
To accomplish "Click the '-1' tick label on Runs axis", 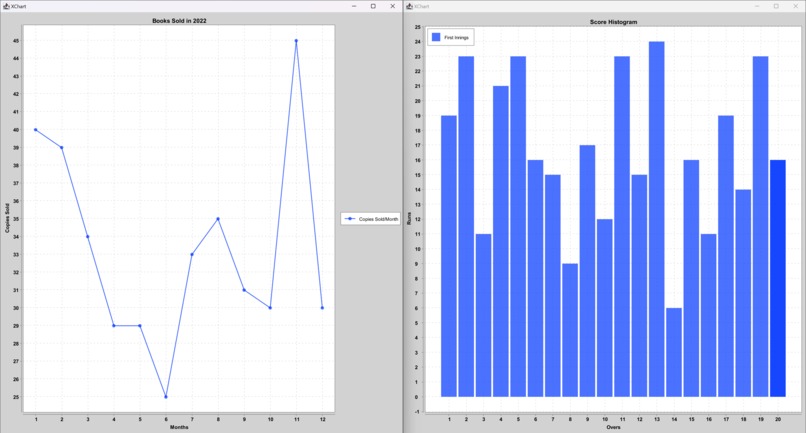I will 418,411.
